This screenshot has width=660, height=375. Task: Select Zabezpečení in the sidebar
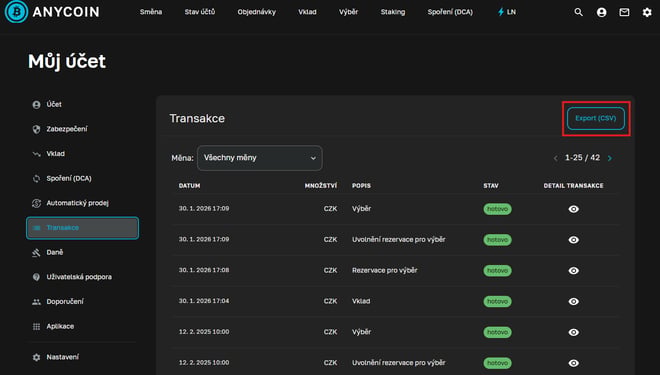coord(67,129)
